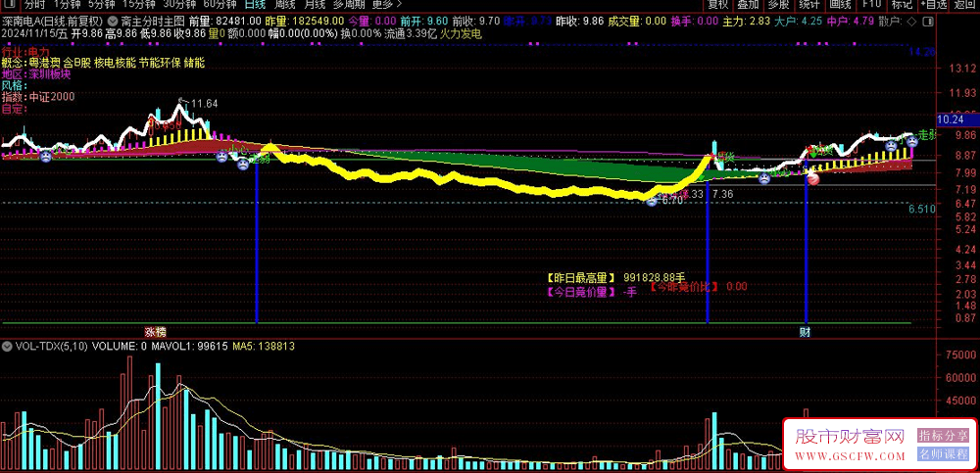Click the 离主分时主图 indicator name
980x473 pixels.
coord(152,21)
